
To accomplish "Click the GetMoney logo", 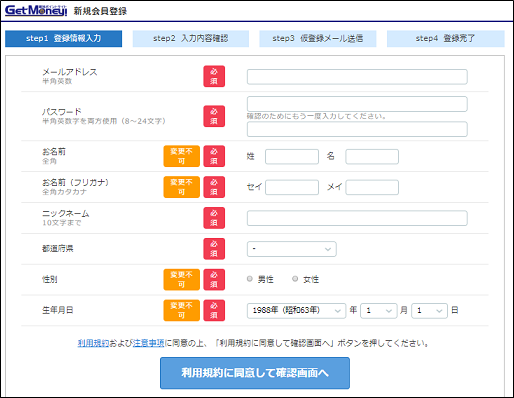I will [36, 11].
